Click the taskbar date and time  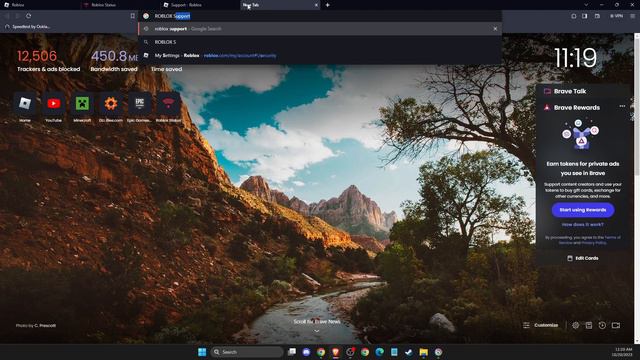click(x=623, y=352)
